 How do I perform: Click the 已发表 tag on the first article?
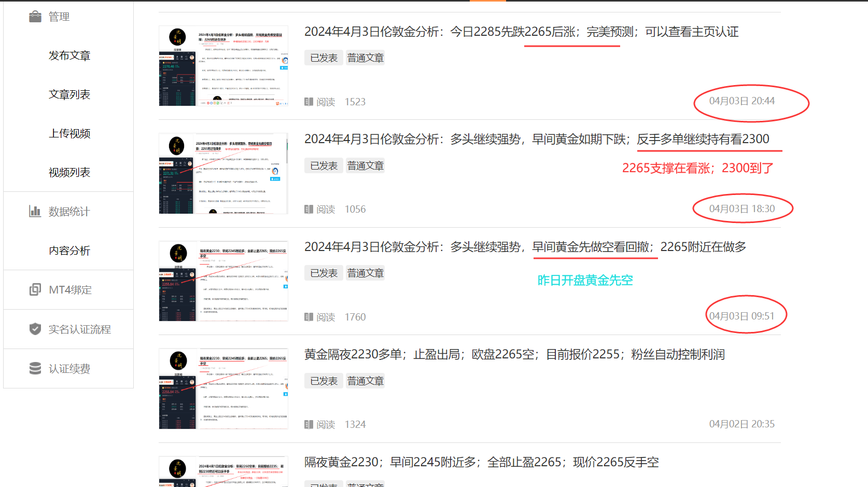[x=323, y=58]
